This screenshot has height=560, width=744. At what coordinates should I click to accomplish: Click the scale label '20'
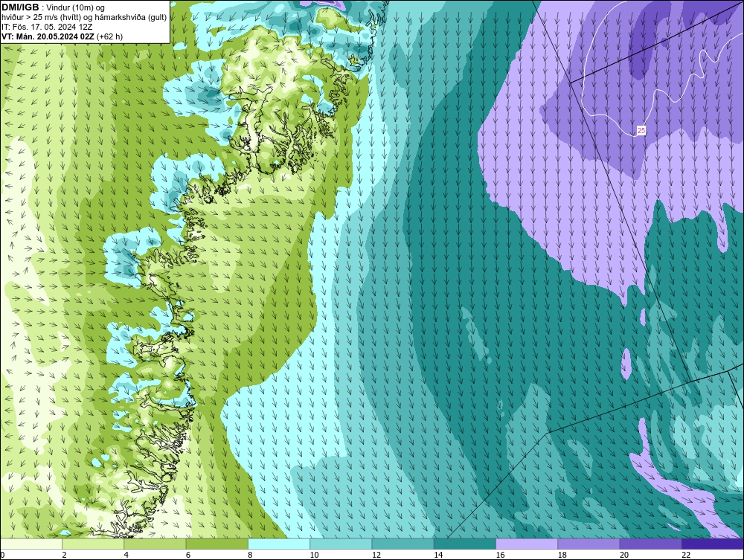click(x=624, y=556)
